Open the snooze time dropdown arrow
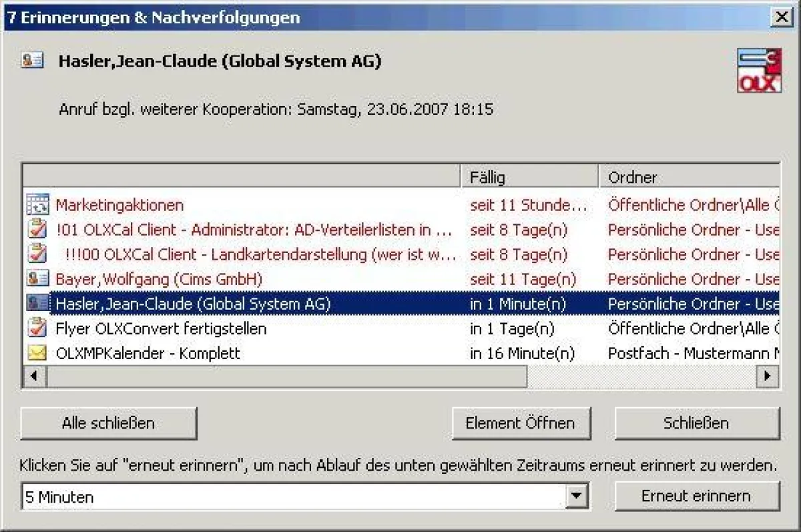Viewport: 801px width, 532px height. pos(577,496)
